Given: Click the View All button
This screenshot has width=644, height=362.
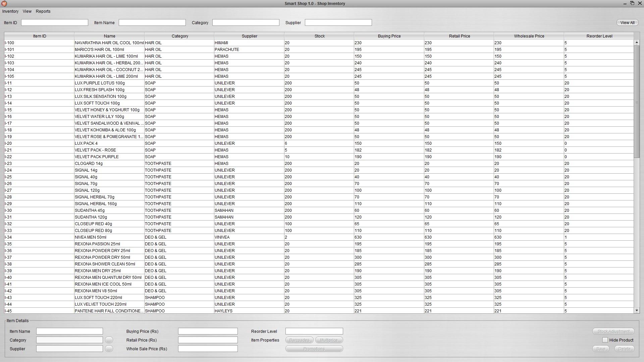Looking at the screenshot, I should coord(627,23).
